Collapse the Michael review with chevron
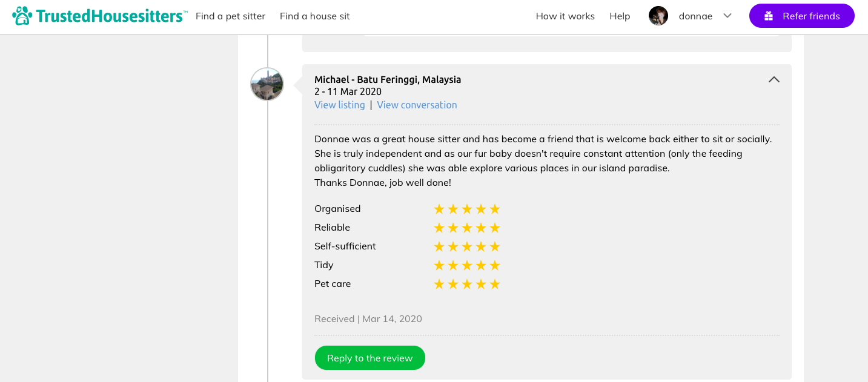This screenshot has width=868, height=382. (774, 79)
